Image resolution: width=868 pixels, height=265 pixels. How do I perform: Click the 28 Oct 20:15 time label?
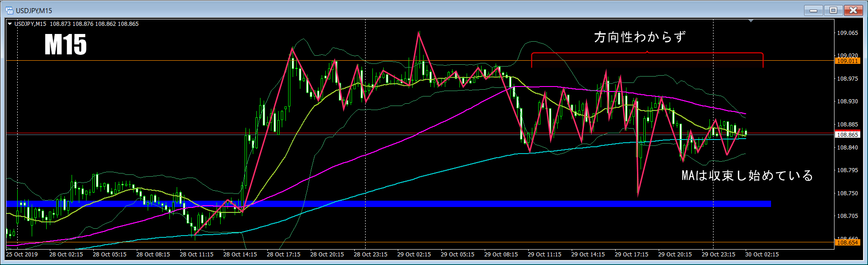click(327, 255)
